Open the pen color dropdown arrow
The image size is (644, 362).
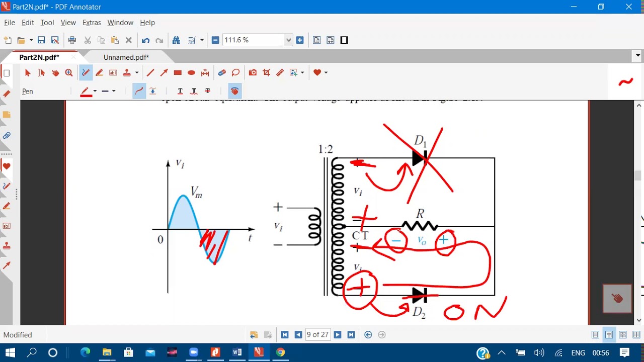95,91
